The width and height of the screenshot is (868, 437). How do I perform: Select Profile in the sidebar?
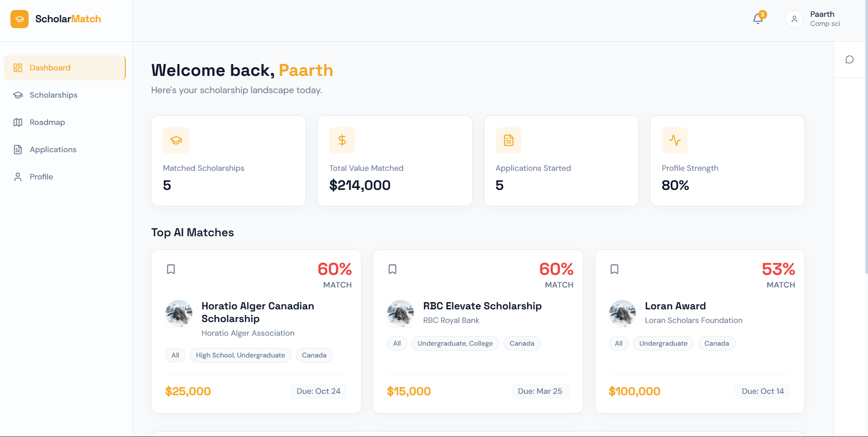(41, 177)
